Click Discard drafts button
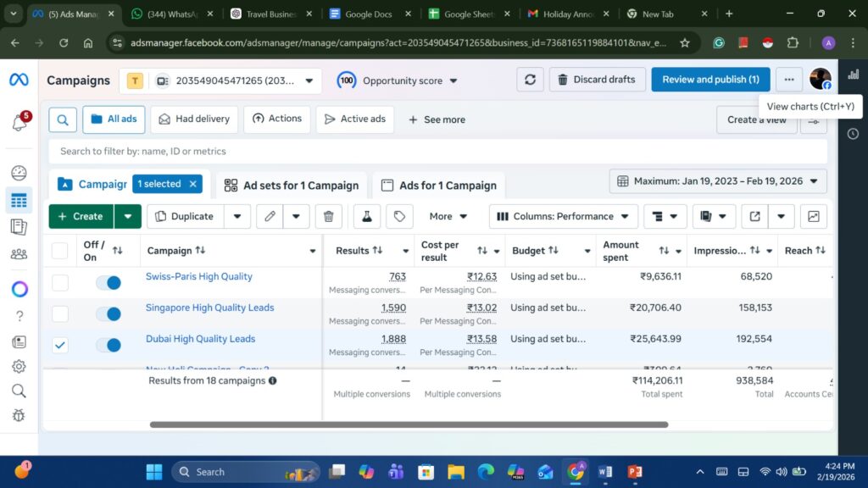 point(597,80)
